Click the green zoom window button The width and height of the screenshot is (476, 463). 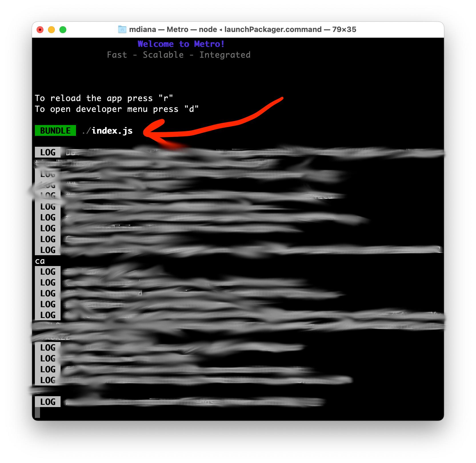coord(63,30)
